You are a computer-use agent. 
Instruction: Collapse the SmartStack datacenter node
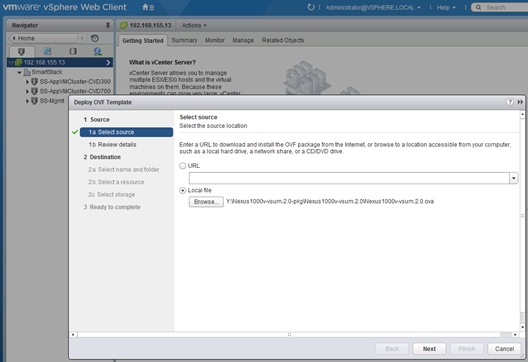(x=19, y=72)
